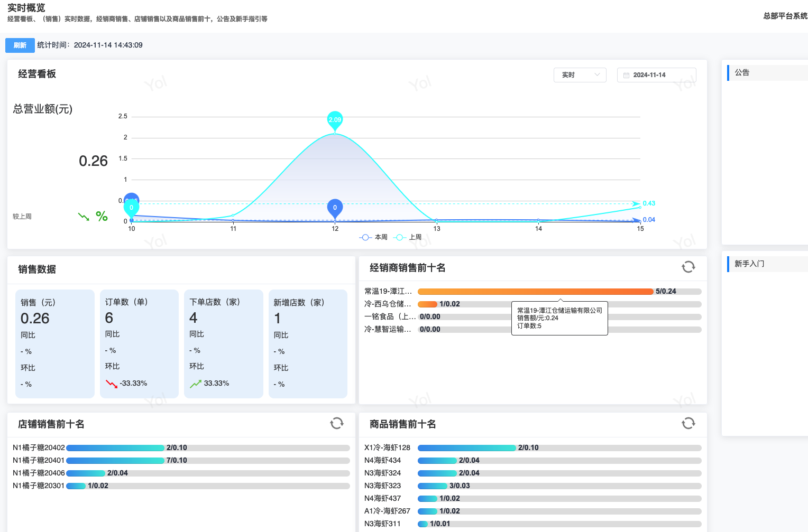Click the X1冷-海虾128 product bar
The height and width of the screenshot is (532, 808).
click(466, 448)
